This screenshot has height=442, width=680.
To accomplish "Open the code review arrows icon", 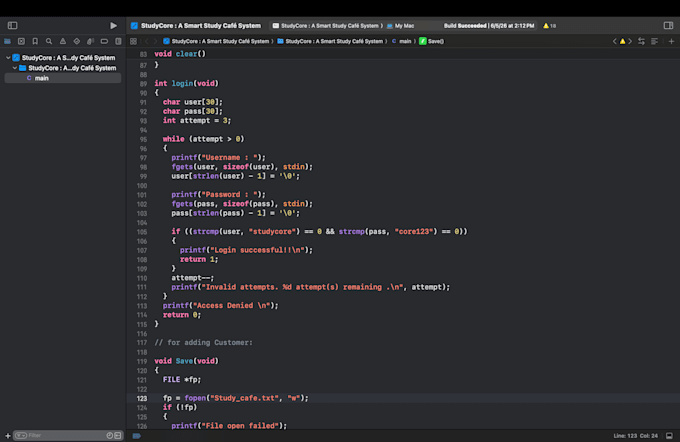I will click(641, 41).
